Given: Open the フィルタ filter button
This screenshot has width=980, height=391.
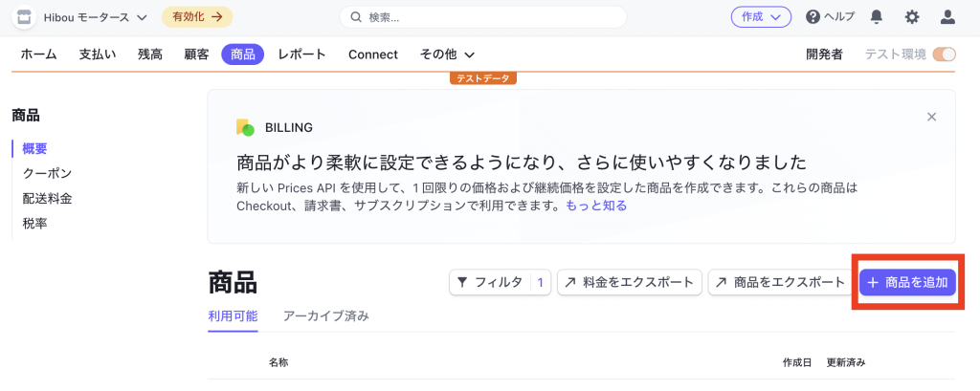Looking at the screenshot, I should pyautogui.click(x=499, y=282).
